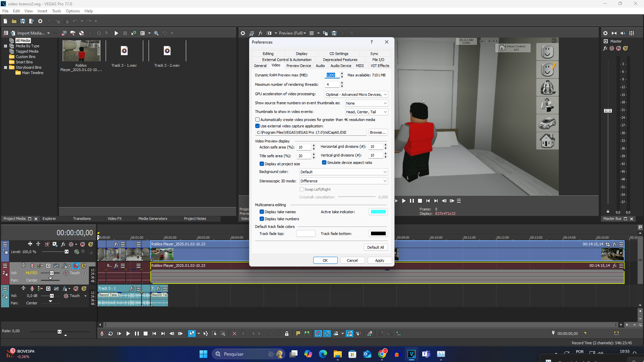Stop playback in the timeline transport
Screen dimensions: 644x362
pyautogui.click(x=146, y=334)
